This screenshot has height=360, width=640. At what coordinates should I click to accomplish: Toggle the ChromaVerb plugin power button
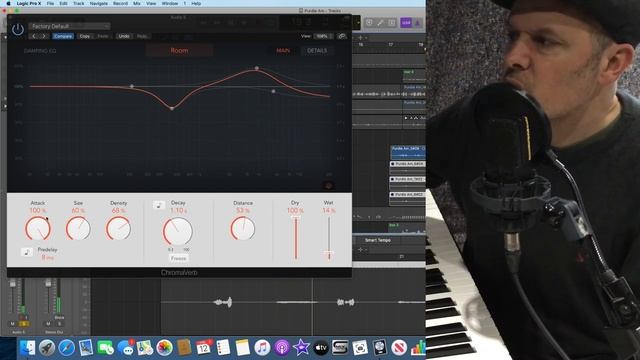18,29
